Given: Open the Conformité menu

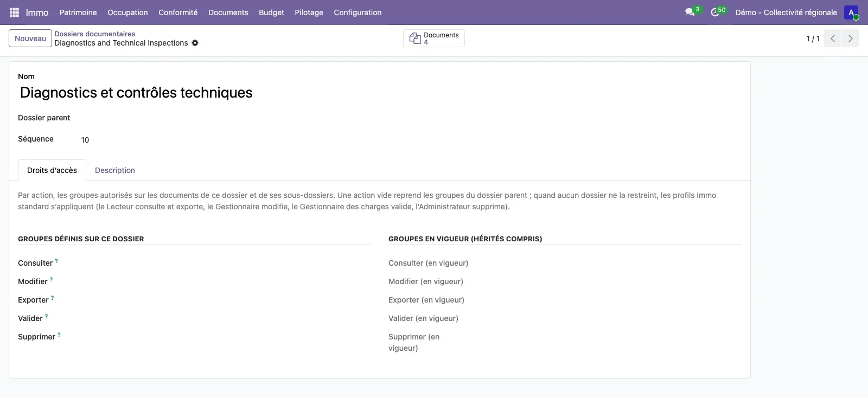Looking at the screenshot, I should pyautogui.click(x=178, y=12).
